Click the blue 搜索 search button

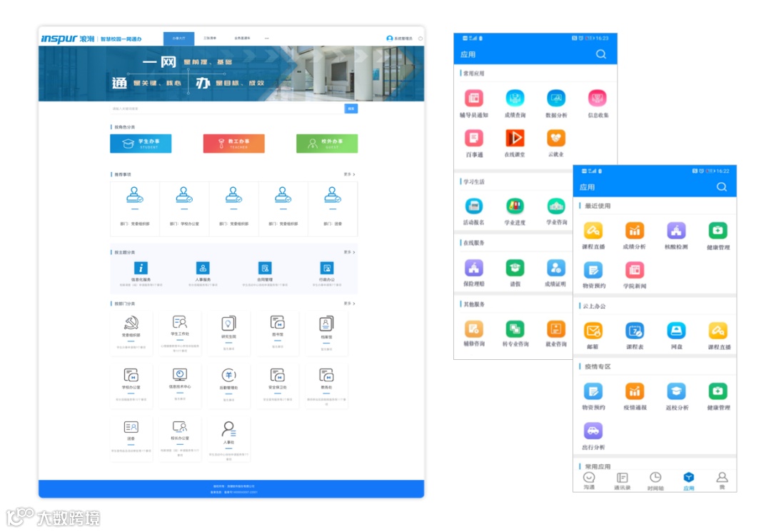click(351, 109)
